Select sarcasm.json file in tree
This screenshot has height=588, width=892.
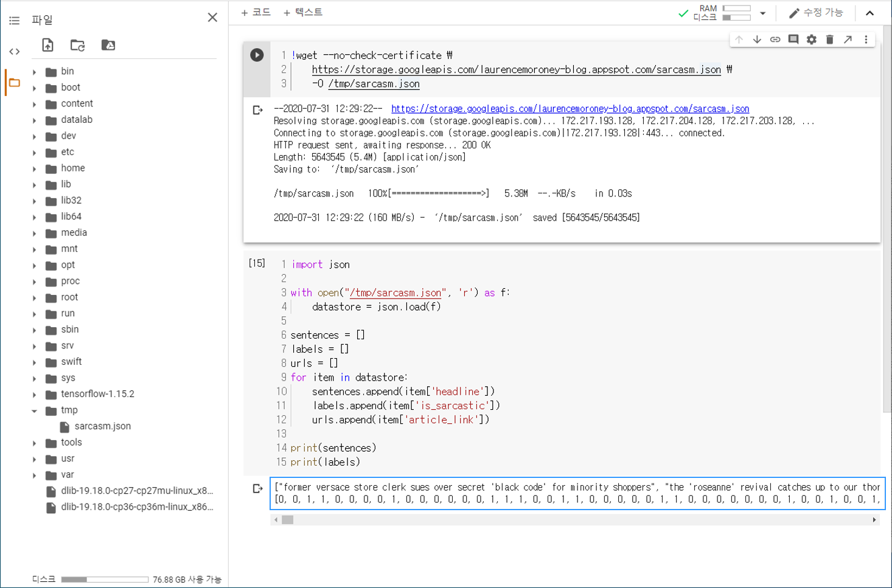(x=102, y=426)
